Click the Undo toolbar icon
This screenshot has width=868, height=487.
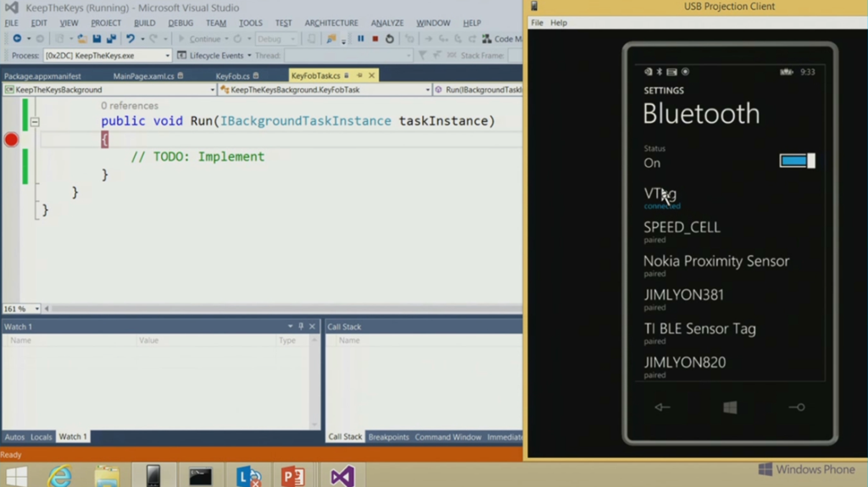(x=130, y=39)
